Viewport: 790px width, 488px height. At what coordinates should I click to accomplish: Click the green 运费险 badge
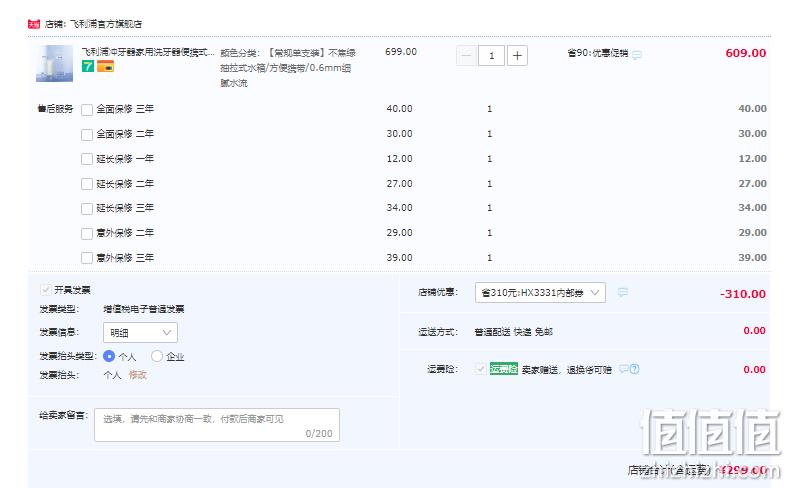click(x=503, y=369)
